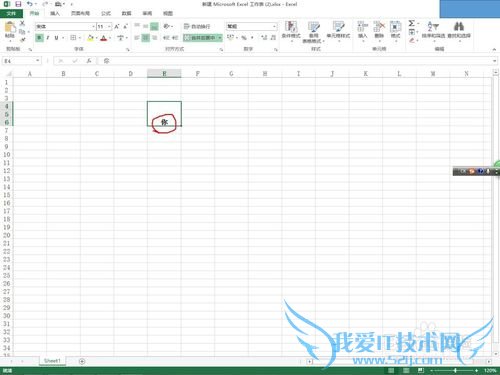Switch to the Page Layout tab
500x375 pixels.
tap(80, 13)
